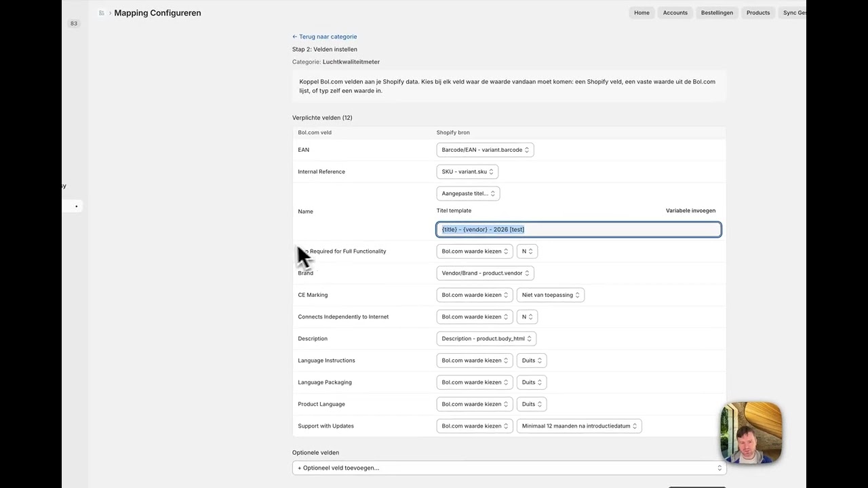This screenshot has width=868, height=488.
Task: Click the Bol.com veld column header
Action: (x=315, y=133)
